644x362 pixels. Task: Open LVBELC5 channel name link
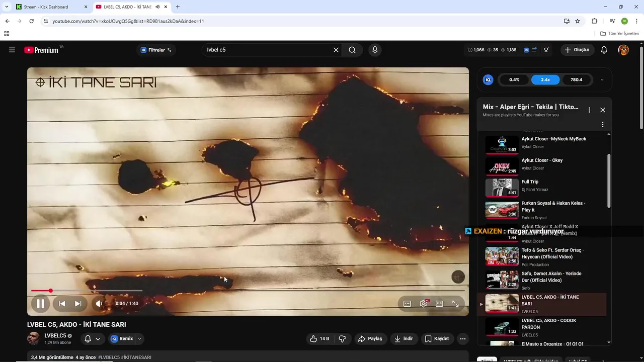pos(55,335)
